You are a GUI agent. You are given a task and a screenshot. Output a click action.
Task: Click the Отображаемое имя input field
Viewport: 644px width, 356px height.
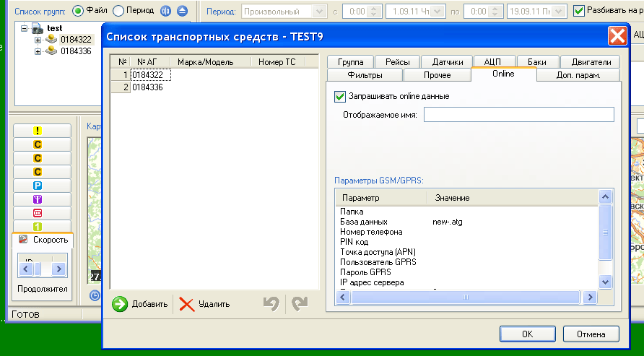pos(518,115)
